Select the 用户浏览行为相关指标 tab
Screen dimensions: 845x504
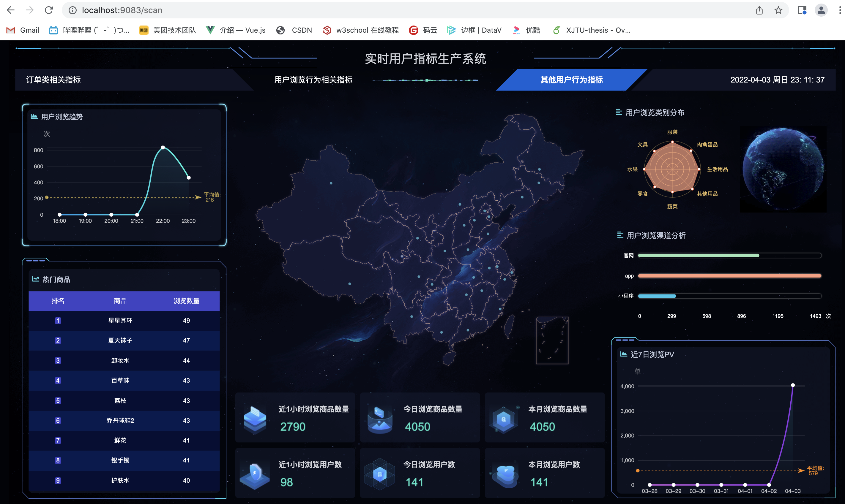pos(313,80)
